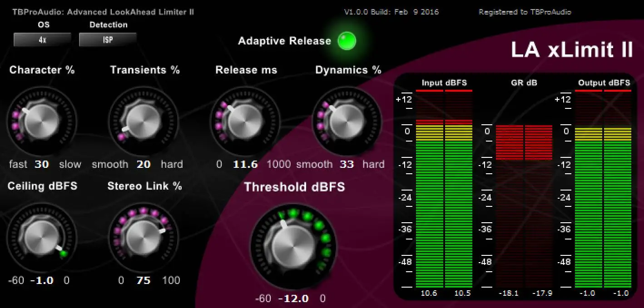Click the Registered to TBProAudio text
Viewport: 644px width, 308px height.
pos(525,12)
